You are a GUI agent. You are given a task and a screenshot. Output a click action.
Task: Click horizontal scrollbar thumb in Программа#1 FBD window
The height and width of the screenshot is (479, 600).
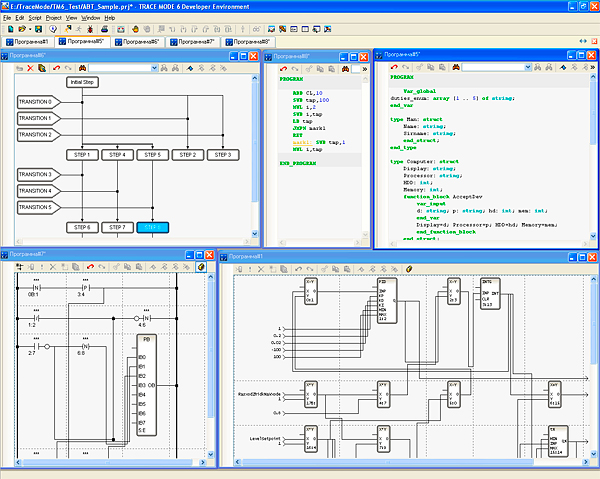[388, 462]
